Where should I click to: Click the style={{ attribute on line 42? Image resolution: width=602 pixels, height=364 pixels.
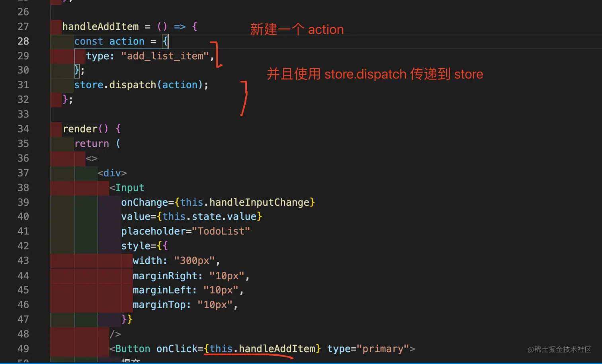145,246
